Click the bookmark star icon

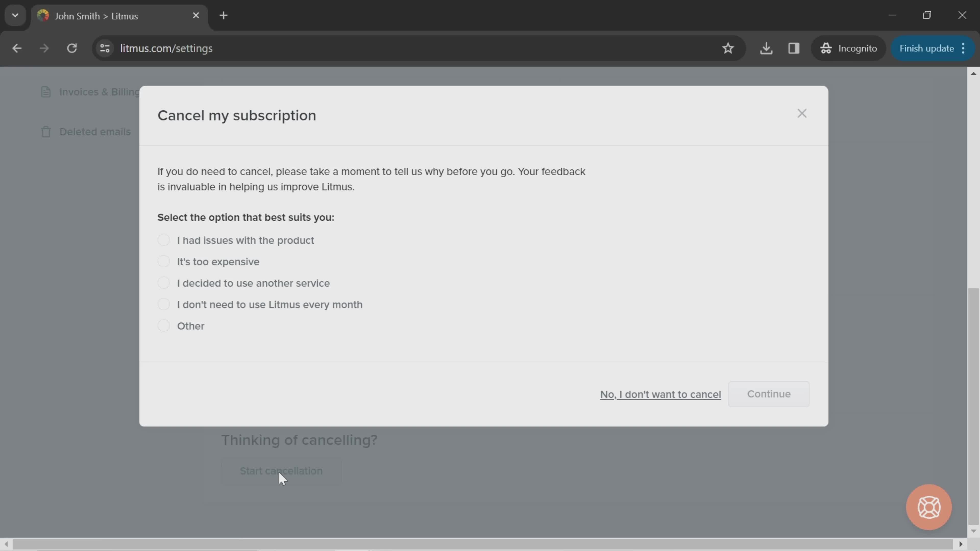(729, 48)
